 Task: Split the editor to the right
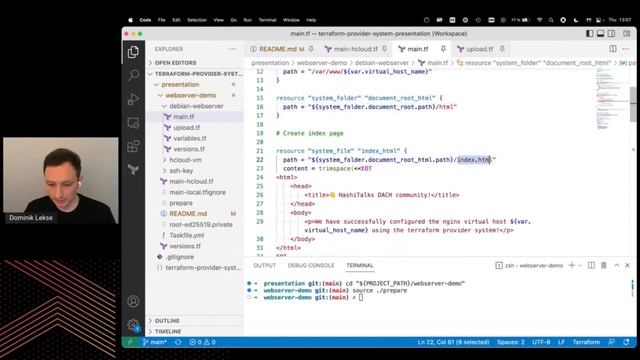tap(613, 49)
